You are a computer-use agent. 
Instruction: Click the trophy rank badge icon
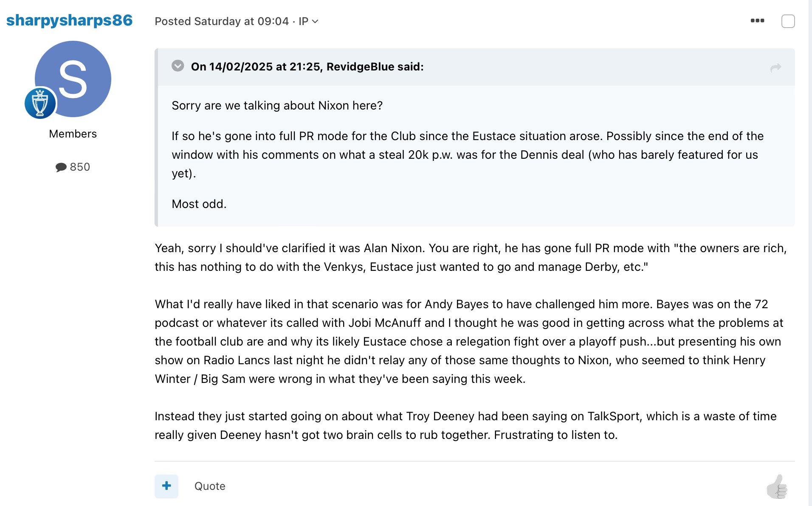click(x=40, y=103)
